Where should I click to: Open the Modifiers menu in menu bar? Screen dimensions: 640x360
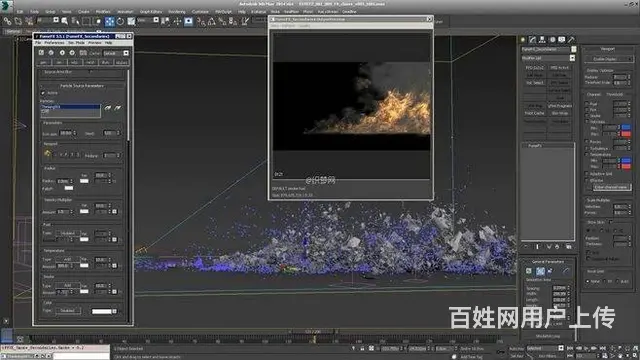tap(102, 11)
